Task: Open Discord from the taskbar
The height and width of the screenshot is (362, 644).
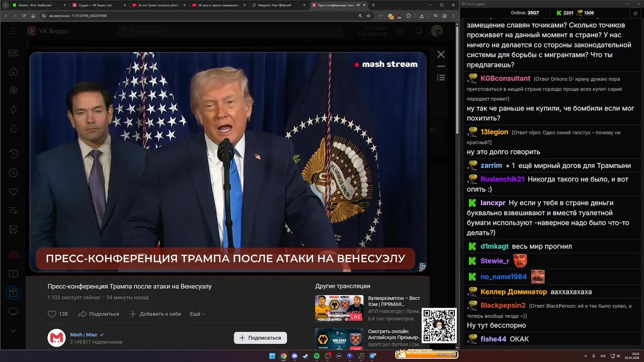Action: pyautogui.click(x=294, y=356)
